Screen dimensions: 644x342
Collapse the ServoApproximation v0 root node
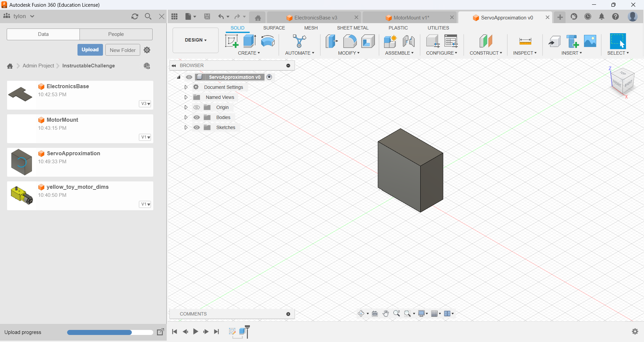[x=179, y=77]
